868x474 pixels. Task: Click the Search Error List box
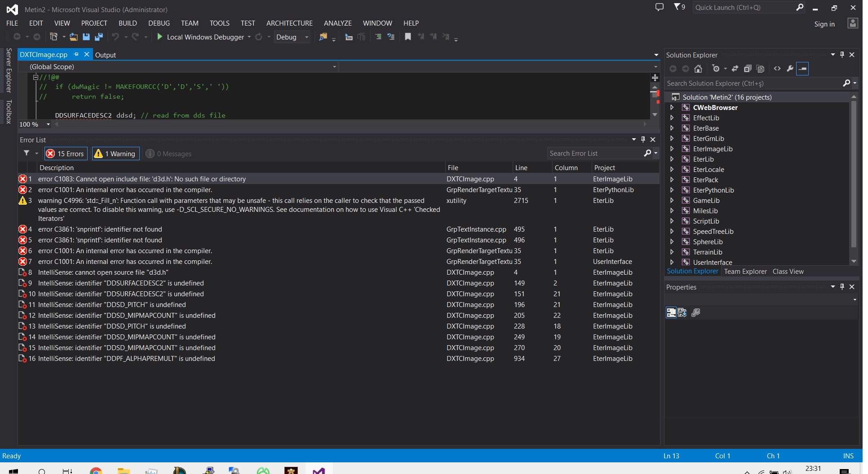[x=603, y=154]
